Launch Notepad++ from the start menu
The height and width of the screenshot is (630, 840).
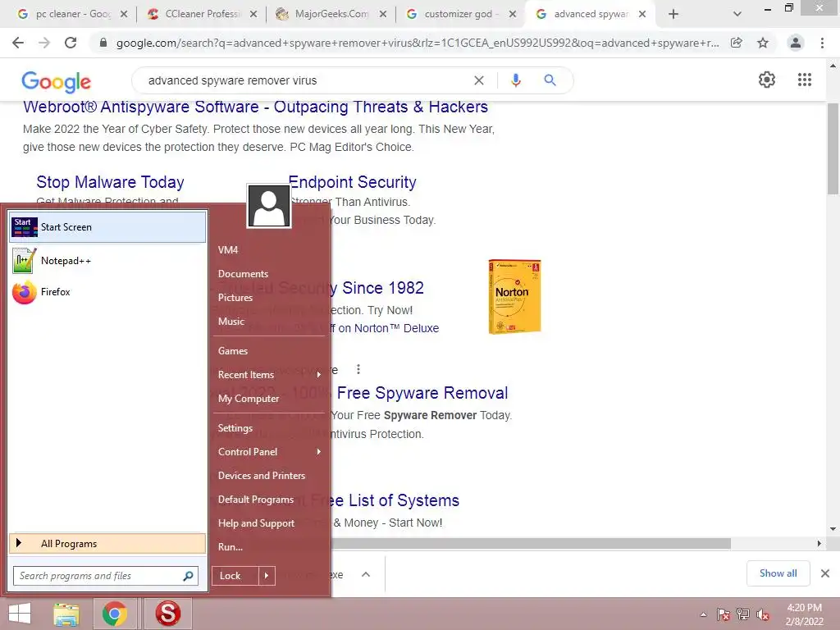point(107,261)
